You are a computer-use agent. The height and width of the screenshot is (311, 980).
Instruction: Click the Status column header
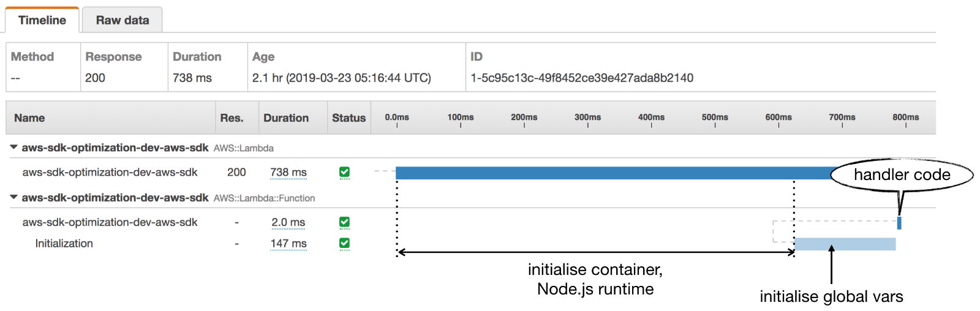[x=349, y=118]
